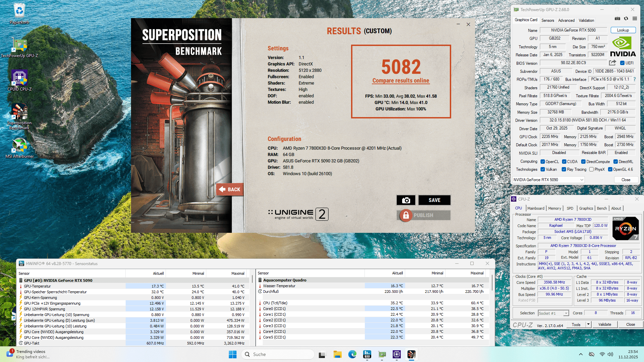The height and width of the screenshot is (362, 644).
Task: Toggle the UEFI checkbox in GPU-Z
Action: (622, 63)
